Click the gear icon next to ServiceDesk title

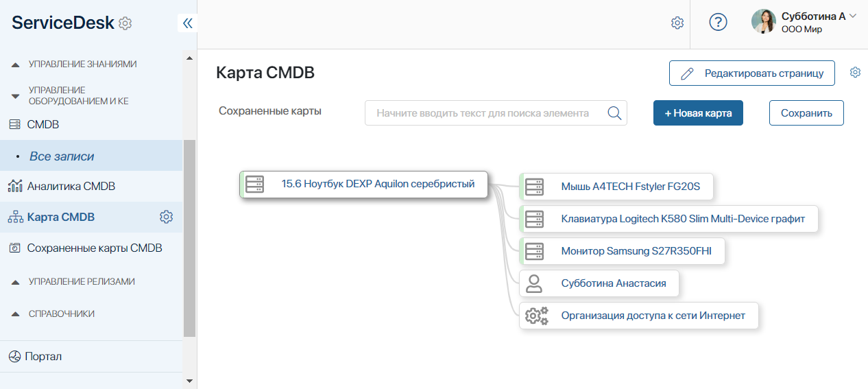coord(125,23)
